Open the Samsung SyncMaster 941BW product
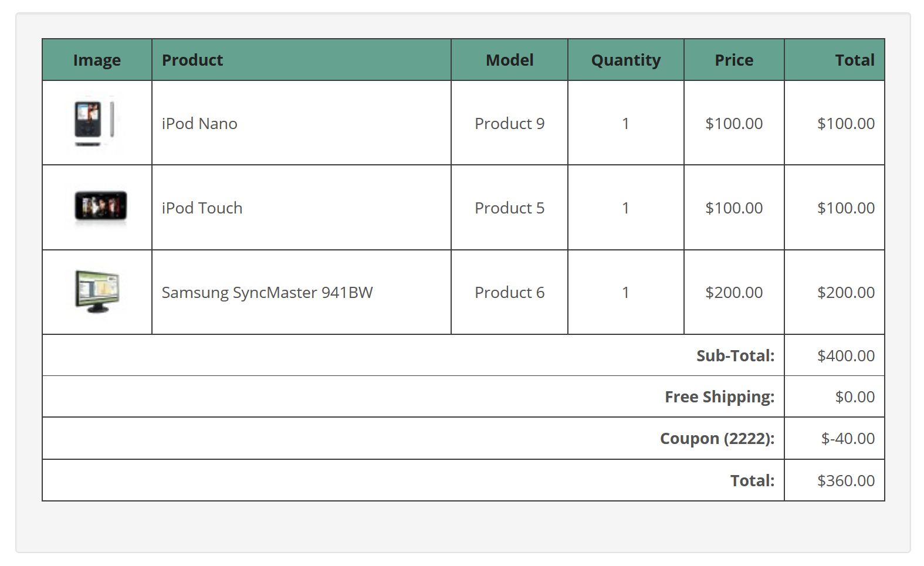The width and height of the screenshot is (924, 566). tap(267, 293)
